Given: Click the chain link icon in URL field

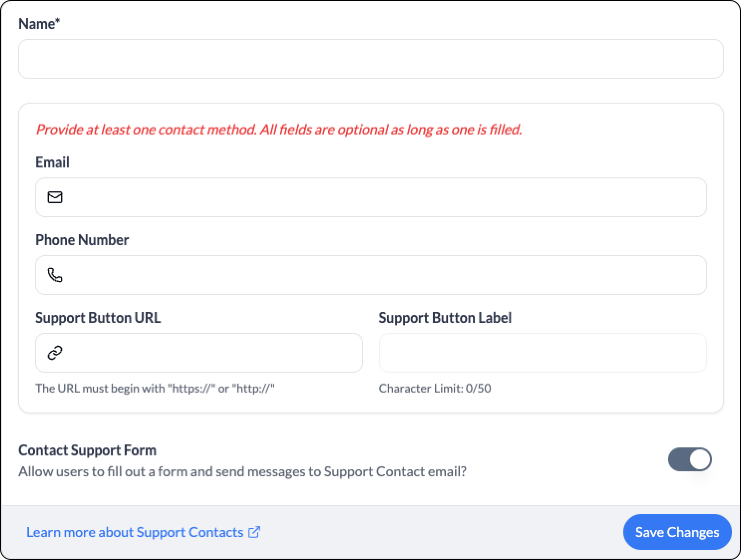Looking at the screenshot, I should click(x=55, y=353).
